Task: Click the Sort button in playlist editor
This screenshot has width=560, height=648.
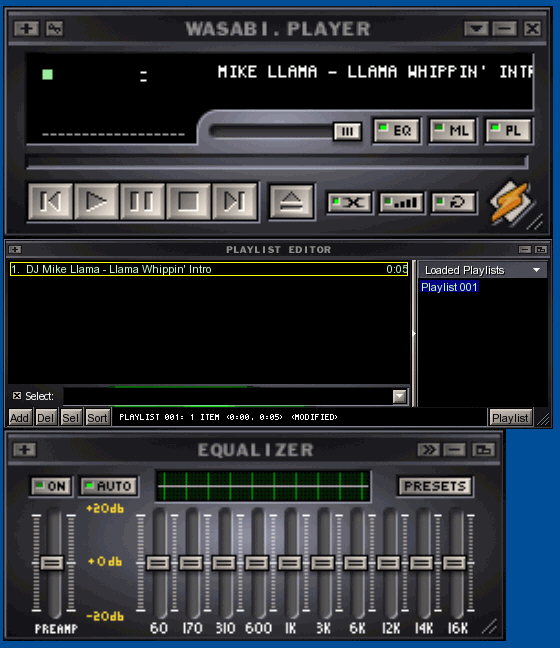Action: click(x=97, y=418)
